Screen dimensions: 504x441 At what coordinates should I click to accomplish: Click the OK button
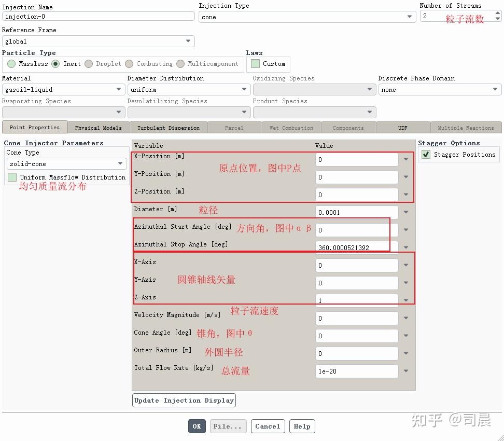click(x=197, y=426)
